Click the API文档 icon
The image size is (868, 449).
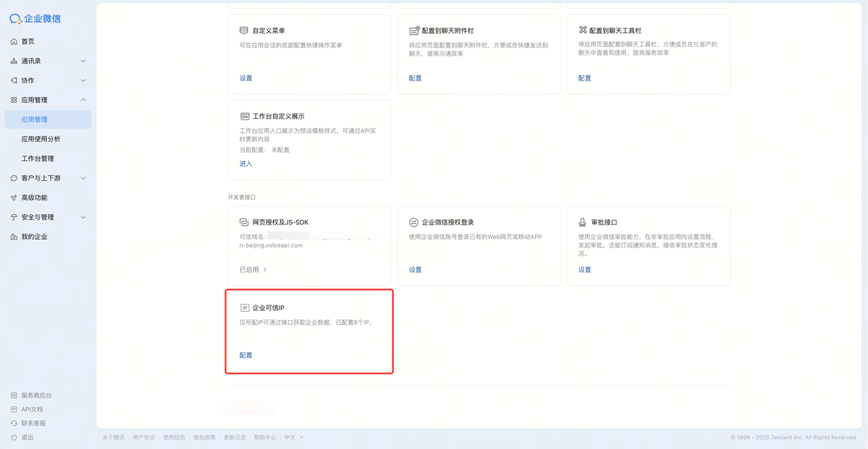click(x=14, y=410)
